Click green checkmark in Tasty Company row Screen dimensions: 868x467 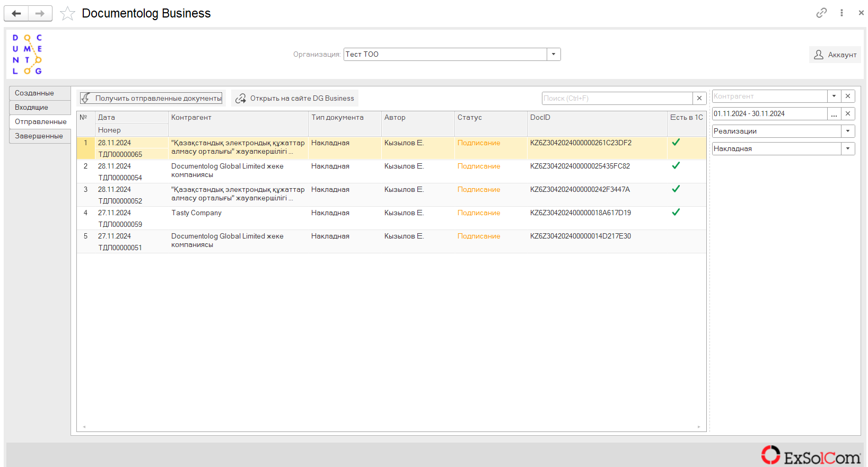click(676, 212)
